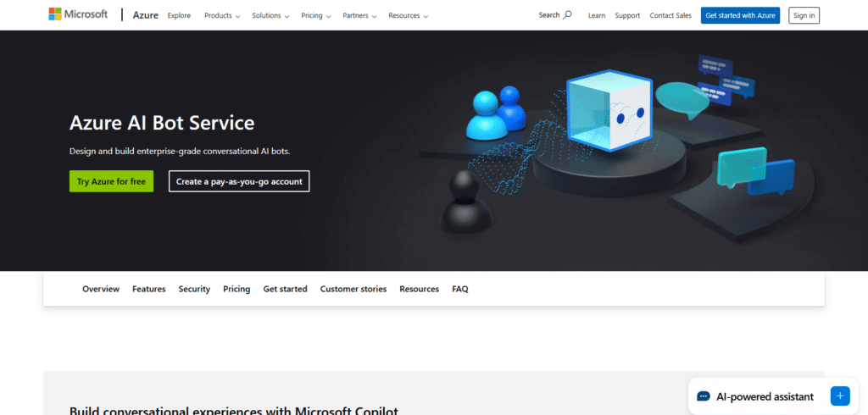The height and width of the screenshot is (415, 868).
Task: Select the Pricing tab in page navigation
Action: (x=236, y=289)
